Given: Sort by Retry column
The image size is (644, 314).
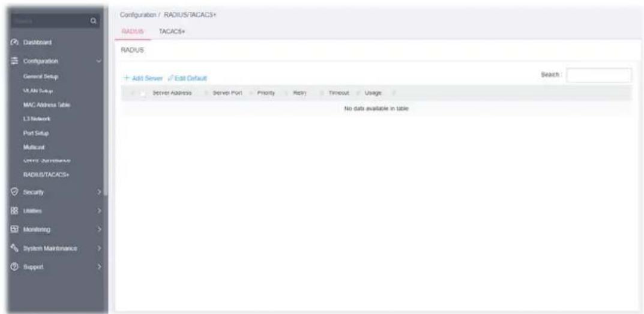Looking at the screenshot, I should [300, 93].
